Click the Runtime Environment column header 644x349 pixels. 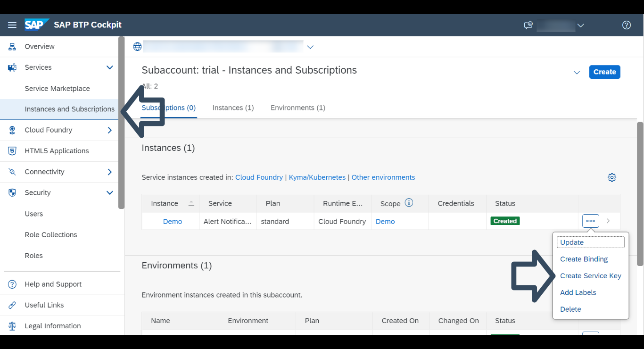343,204
